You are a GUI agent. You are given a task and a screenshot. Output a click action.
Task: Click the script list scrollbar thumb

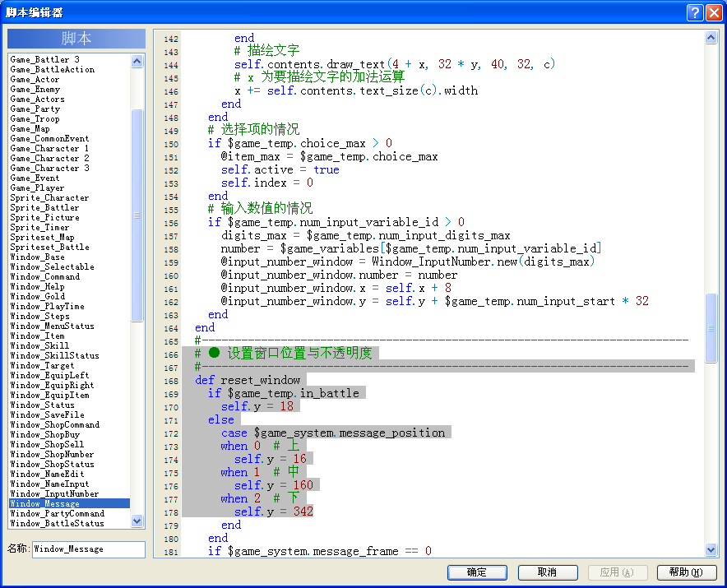point(137,215)
